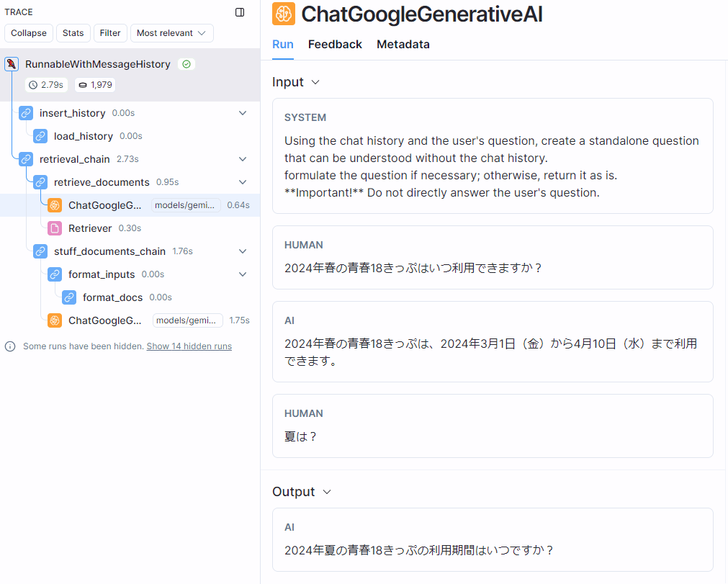728x584 pixels.
Task: Click the ChatGoogleGenerativeAI title text
Action: pyautogui.click(x=421, y=14)
